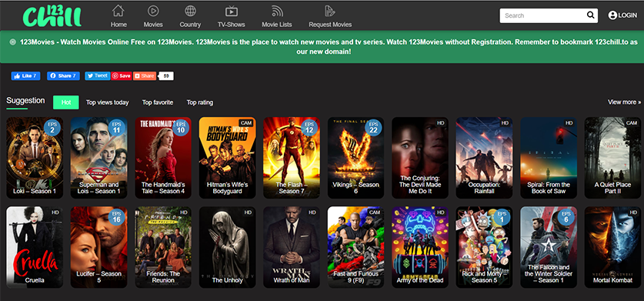This screenshot has width=644, height=301.
Task: Click HD badge on Cruella poster
Action: click(55, 212)
